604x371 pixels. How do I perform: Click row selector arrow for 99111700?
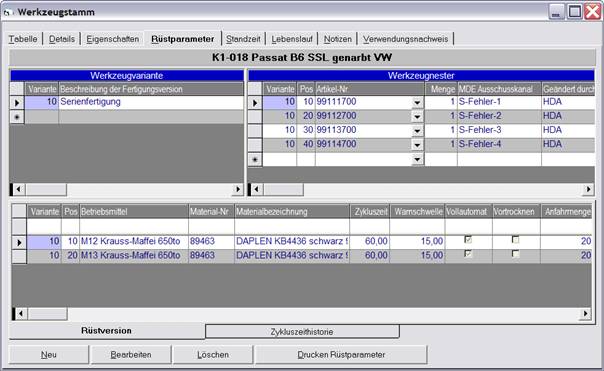(x=255, y=103)
